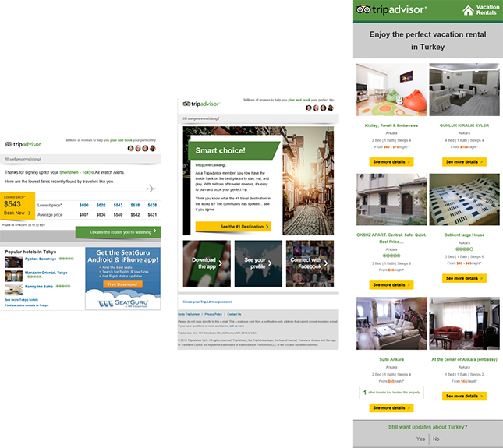The width and height of the screenshot is (503, 448).
Task: Open the Kizilay, Tunali & Embassies listing title
Action: click(391, 125)
